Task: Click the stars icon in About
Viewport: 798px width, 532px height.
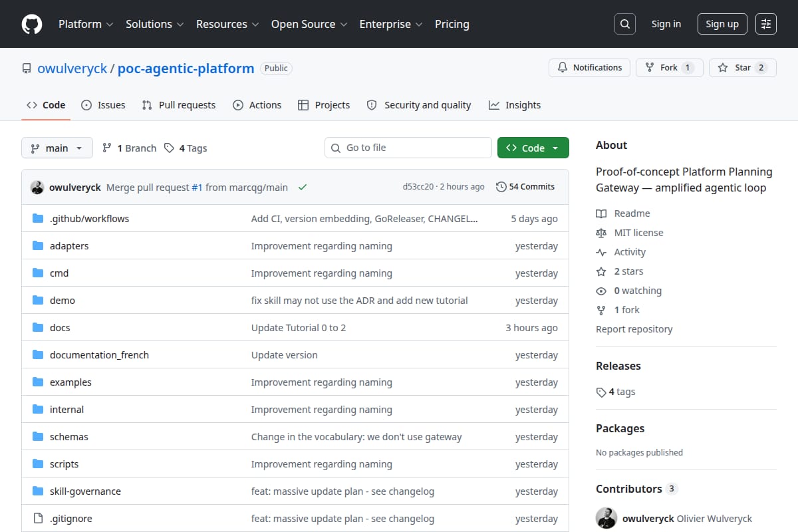Action: [x=601, y=271]
